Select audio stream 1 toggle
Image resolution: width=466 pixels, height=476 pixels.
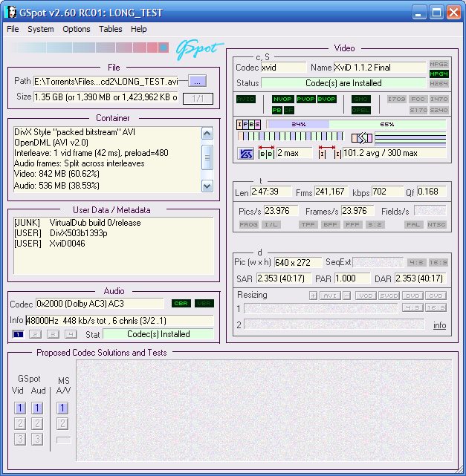[18, 334]
